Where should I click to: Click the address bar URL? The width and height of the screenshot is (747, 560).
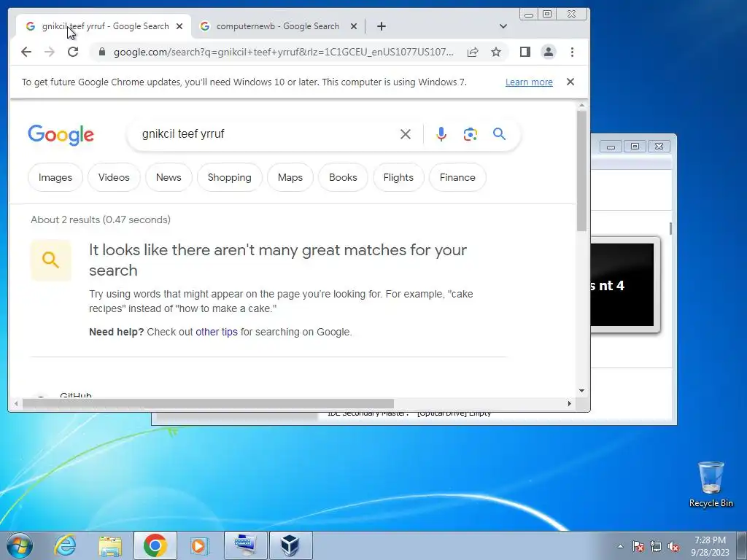(x=284, y=52)
